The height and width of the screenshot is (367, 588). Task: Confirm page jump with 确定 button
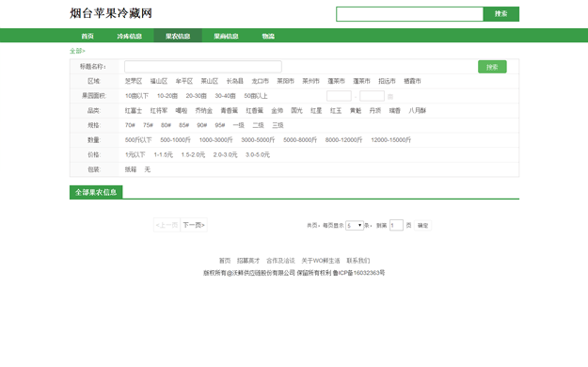point(422,226)
